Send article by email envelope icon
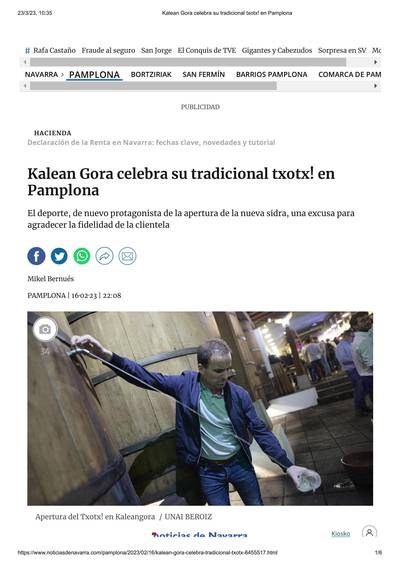 (127, 256)
